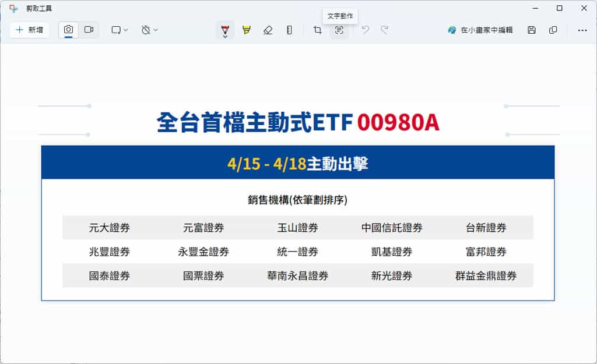This screenshot has height=364, width=597.
Task: Copy the snip to clipboard
Action: pyautogui.click(x=553, y=30)
